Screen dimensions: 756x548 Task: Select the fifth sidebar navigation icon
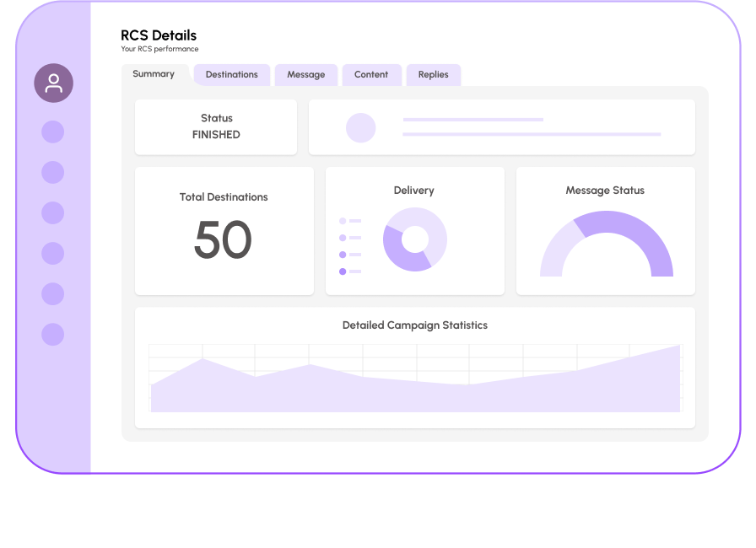point(52,294)
